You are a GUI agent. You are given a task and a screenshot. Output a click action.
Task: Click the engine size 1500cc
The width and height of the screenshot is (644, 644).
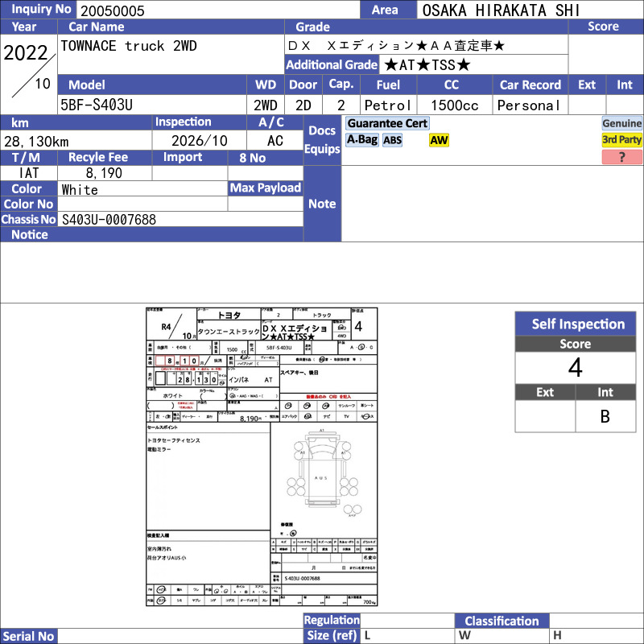coord(455,105)
